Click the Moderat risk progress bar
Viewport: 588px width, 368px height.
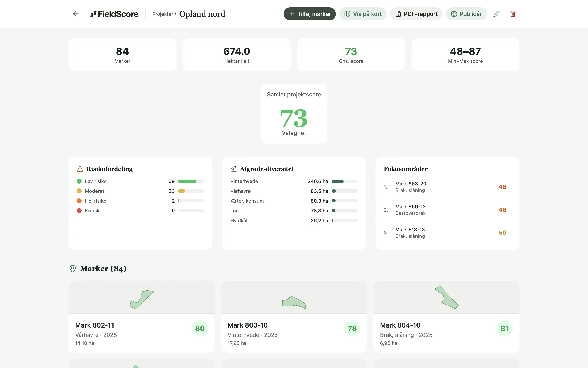pyautogui.click(x=191, y=191)
